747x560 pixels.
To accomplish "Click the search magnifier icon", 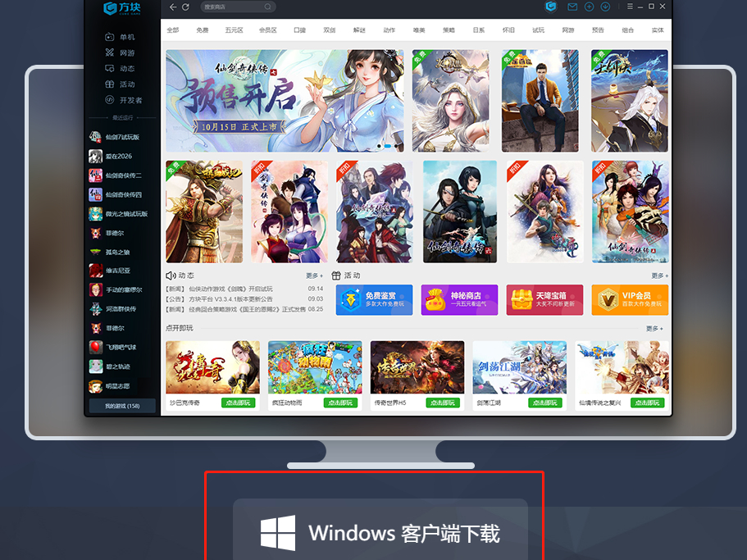I will (268, 7).
